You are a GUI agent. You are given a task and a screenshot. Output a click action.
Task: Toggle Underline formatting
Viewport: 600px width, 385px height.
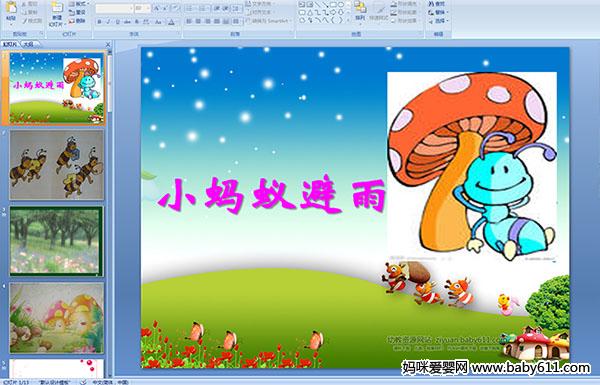pos(117,22)
